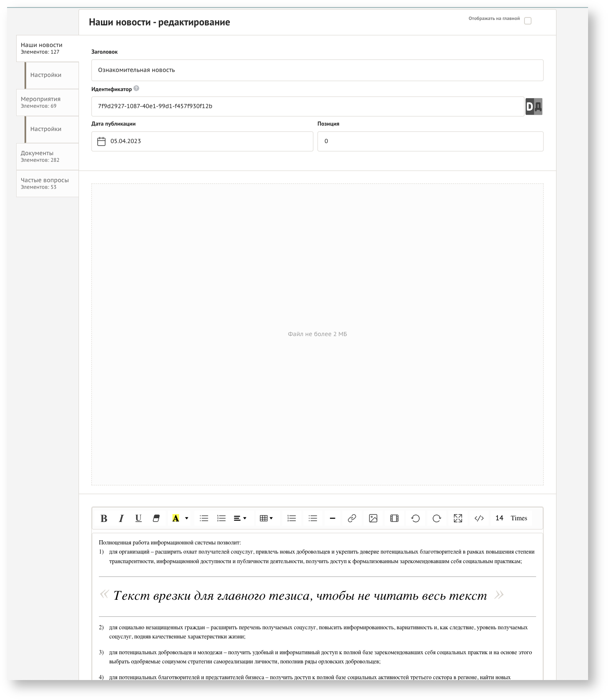The height and width of the screenshot is (700, 608).
Task: Click the identifier transliteration 'DД' button
Action: pyautogui.click(x=534, y=106)
